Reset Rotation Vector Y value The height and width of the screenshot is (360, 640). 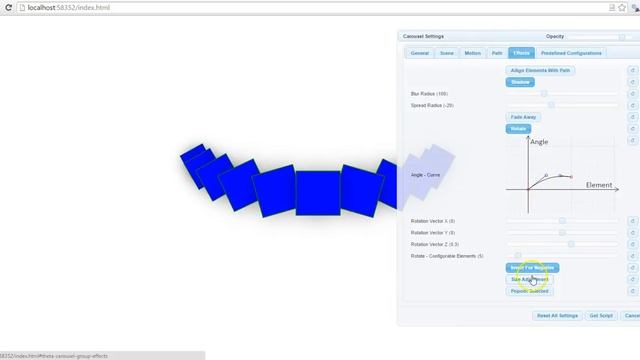(633, 233)
